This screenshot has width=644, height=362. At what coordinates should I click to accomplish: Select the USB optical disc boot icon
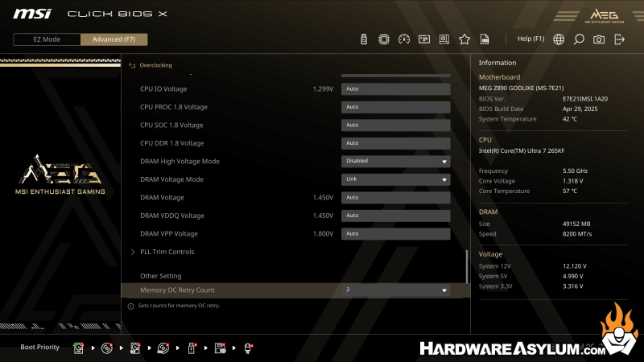(x=163, y=348)
